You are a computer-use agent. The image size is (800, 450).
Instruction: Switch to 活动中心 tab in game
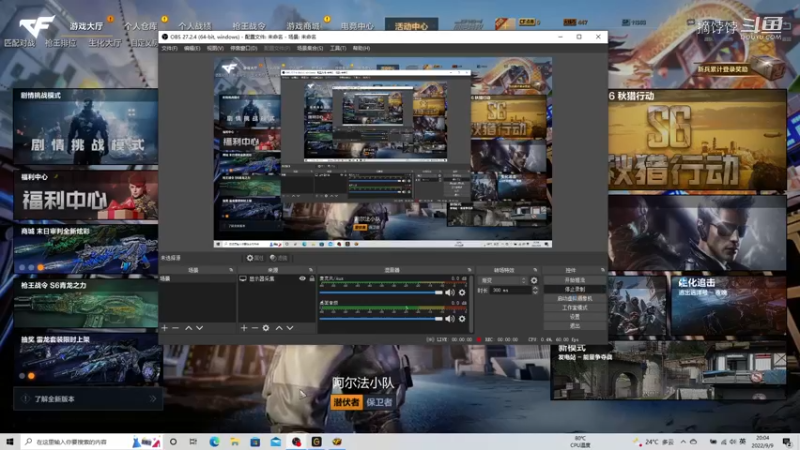point(411,25)
